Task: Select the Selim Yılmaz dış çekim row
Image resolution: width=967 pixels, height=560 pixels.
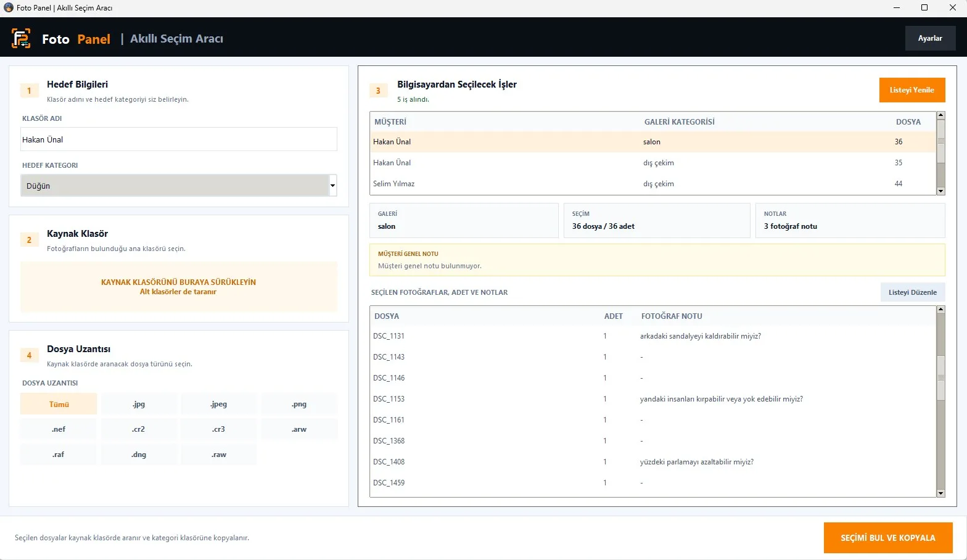Action: (654, 184)
